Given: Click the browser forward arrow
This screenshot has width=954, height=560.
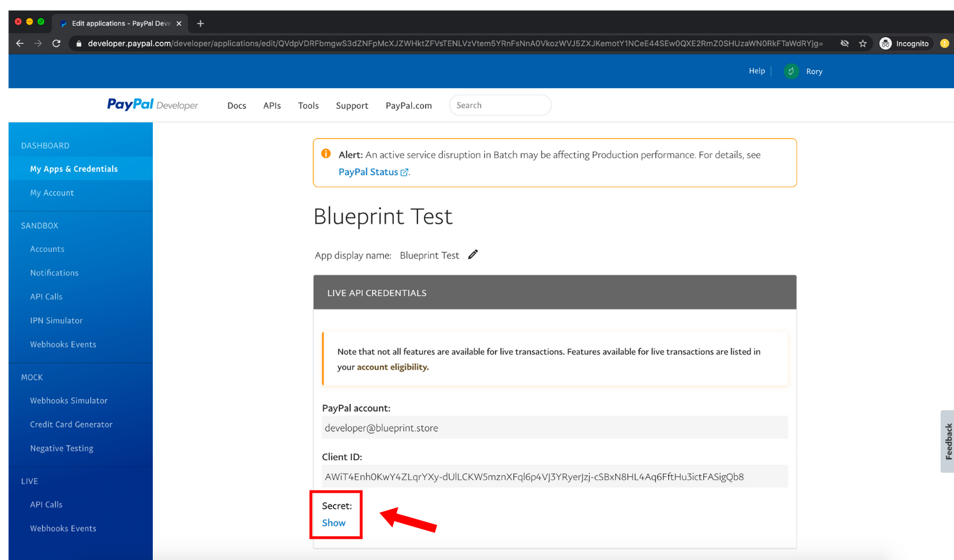Looking at the screenshot, I should point(38,43).
